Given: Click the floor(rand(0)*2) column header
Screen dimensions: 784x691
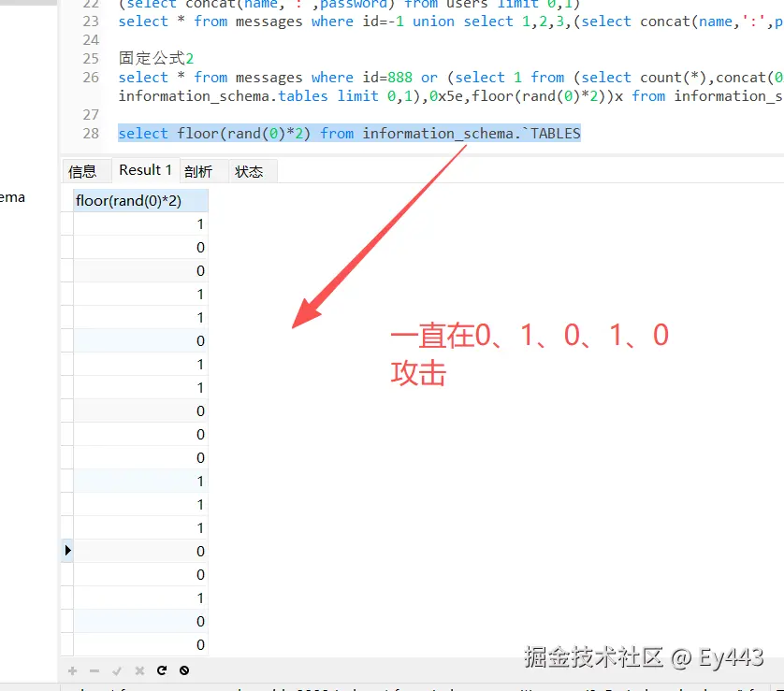Looking at the screenshot, I should (140, 200).
